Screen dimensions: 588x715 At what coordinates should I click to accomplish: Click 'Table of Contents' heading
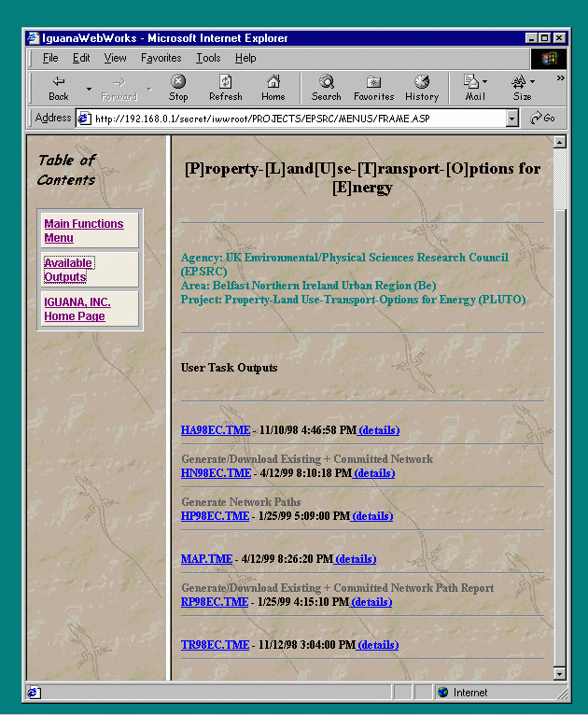(x=67, y=170)
